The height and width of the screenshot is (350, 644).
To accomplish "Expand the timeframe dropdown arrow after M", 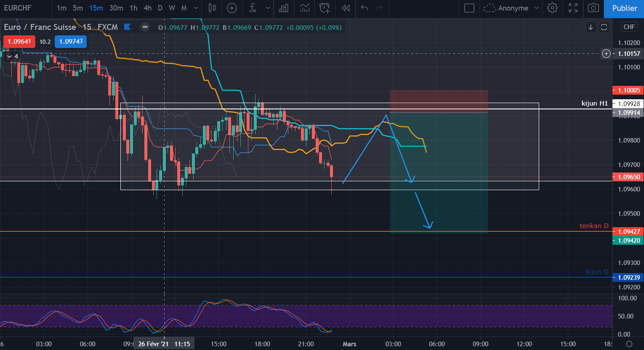I will 196,8.
